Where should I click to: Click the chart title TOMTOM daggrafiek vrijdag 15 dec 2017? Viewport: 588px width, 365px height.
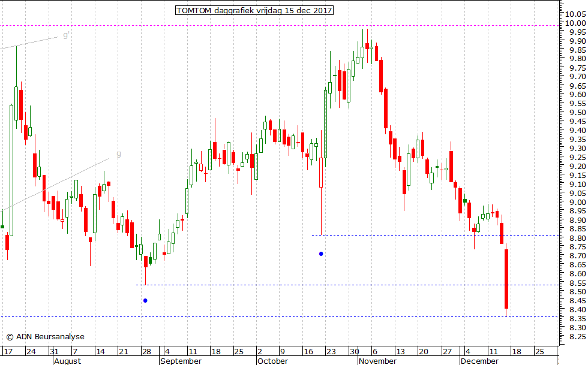(x=254, y=10)
